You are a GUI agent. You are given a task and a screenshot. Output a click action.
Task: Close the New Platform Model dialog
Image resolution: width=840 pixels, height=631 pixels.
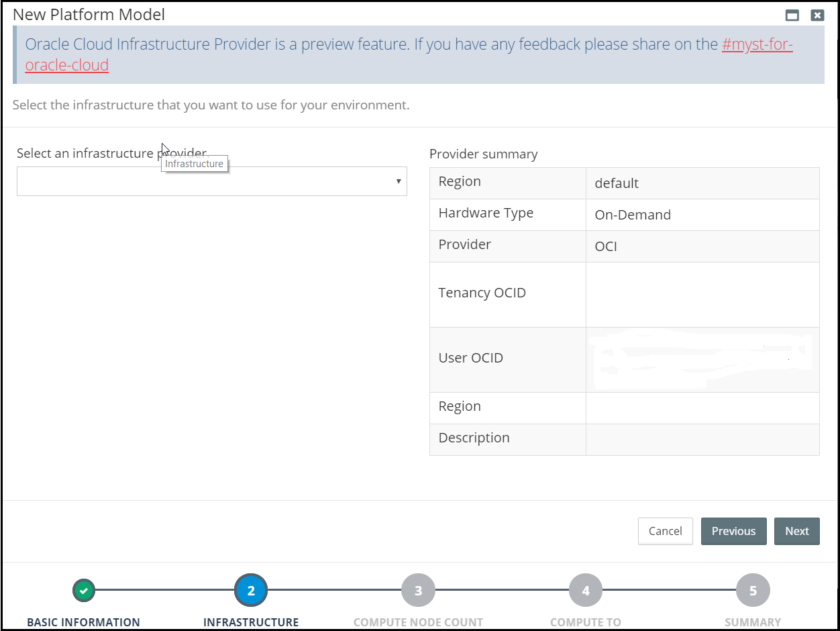click(817, 15)
